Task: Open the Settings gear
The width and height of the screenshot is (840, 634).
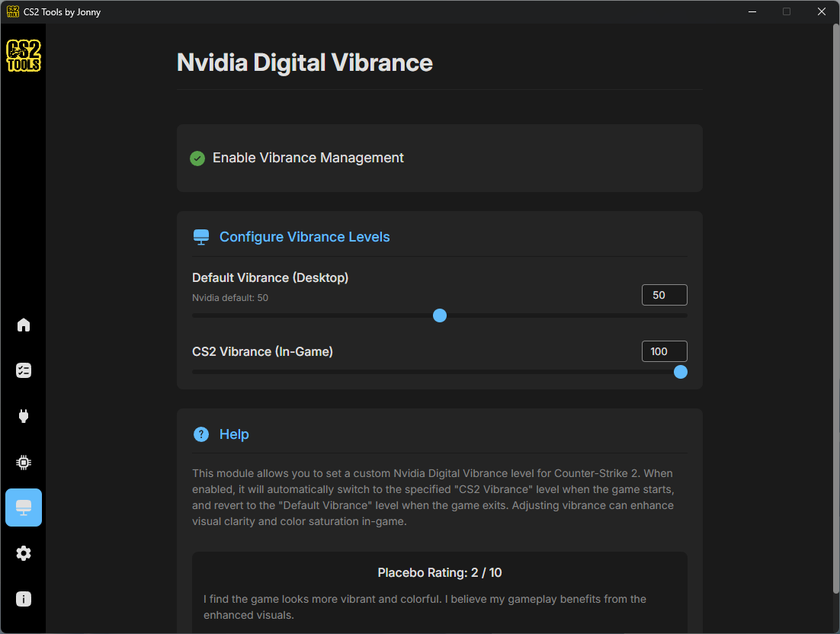Action: 23,553
